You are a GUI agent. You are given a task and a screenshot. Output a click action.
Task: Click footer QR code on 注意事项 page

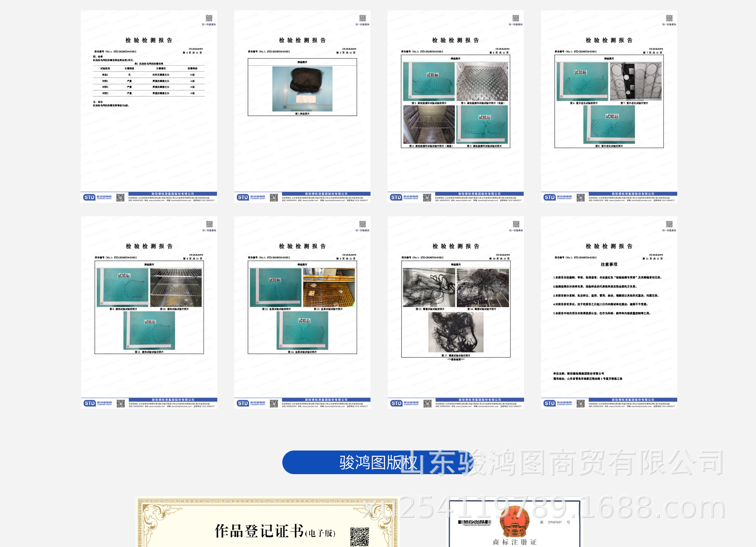click(x=580, y=403)
